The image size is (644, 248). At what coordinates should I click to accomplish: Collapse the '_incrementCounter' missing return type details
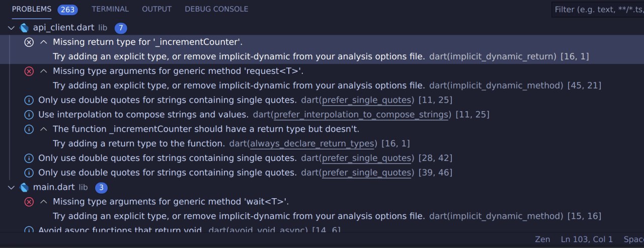tap(44, 42)
